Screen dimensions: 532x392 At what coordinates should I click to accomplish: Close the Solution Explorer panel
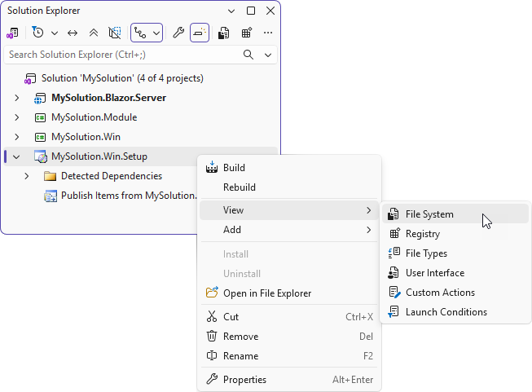click(270, 11)
